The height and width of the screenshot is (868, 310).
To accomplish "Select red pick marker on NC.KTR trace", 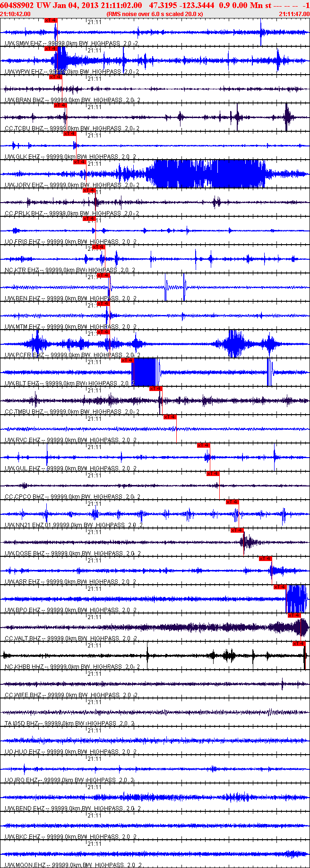I will [98, 247].
